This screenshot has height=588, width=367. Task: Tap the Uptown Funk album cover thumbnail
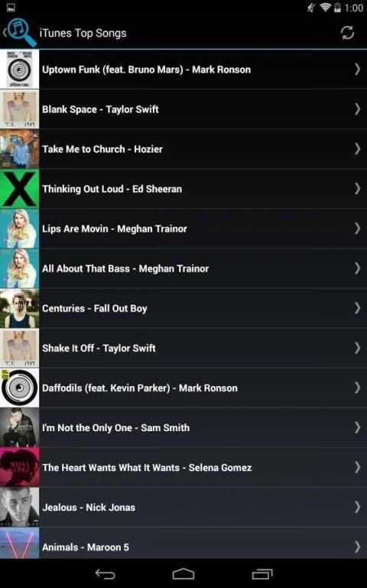(19, 70)
